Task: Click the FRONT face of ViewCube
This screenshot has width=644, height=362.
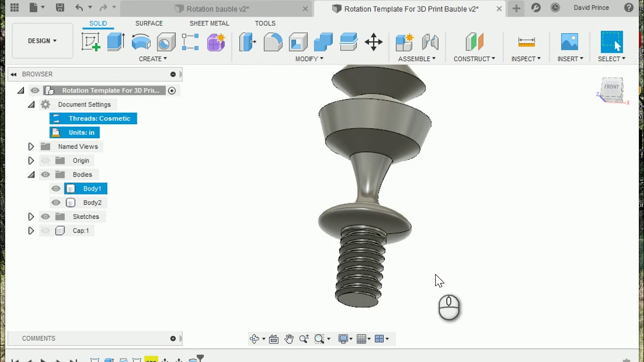Action: point(611,87)
